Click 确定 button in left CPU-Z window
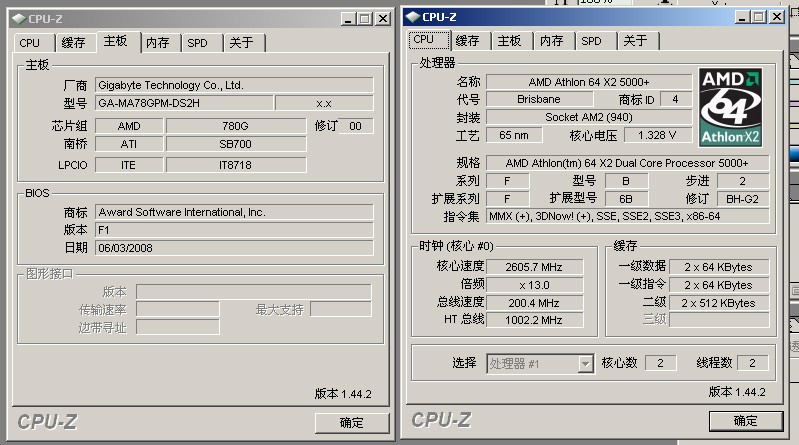 click(x=352, y=423)
